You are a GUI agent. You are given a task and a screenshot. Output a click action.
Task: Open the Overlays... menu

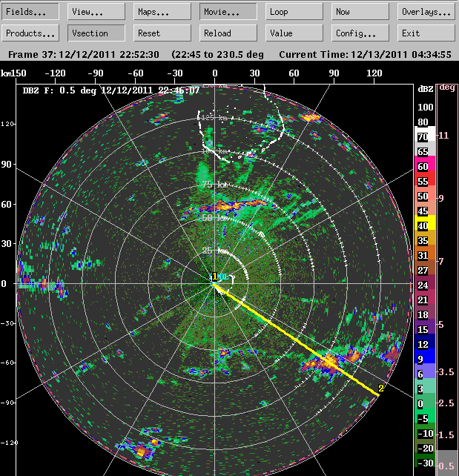coord(426,12)
